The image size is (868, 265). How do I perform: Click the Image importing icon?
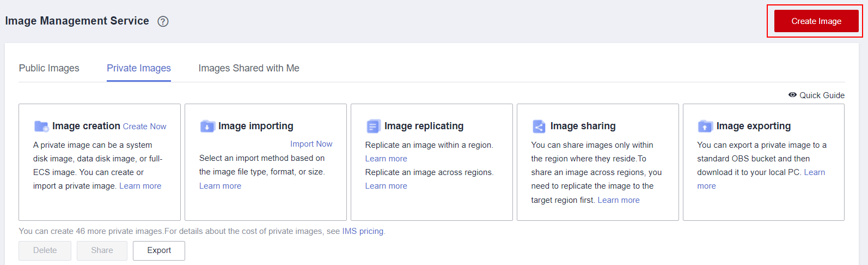coord(207,127)
